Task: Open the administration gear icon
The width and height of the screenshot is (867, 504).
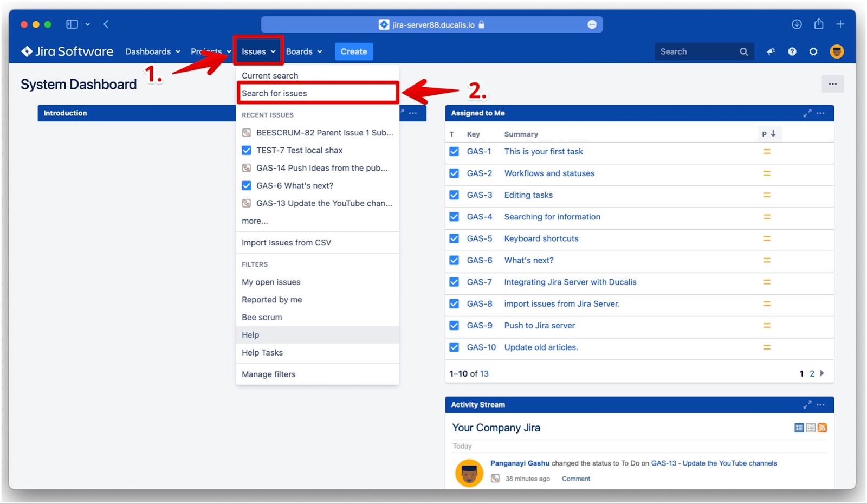Action: tap(813, 51)
